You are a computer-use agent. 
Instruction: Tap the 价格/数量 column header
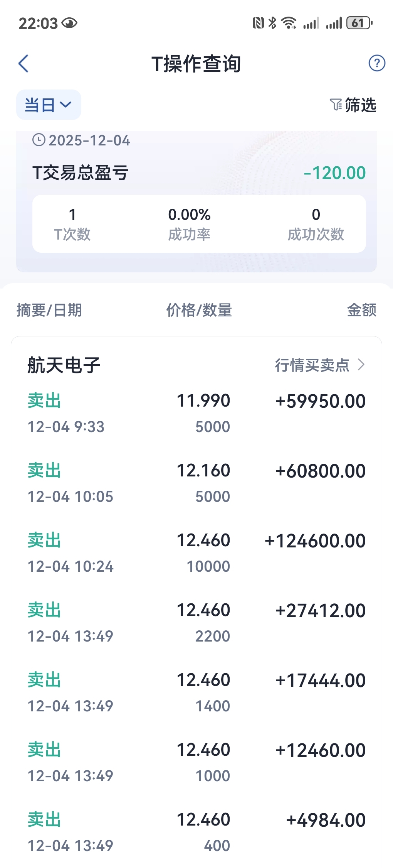pyautogui.click(x=199, y=310)
